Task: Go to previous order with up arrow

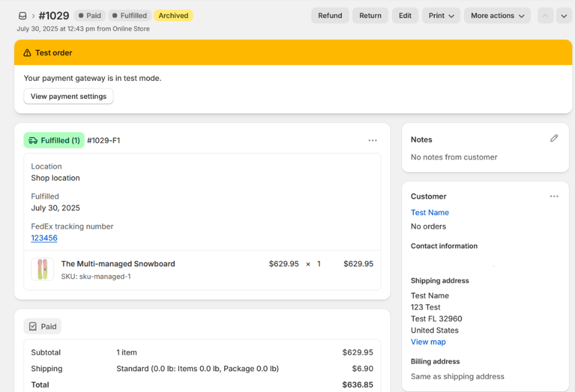Action: pos(545,16)
